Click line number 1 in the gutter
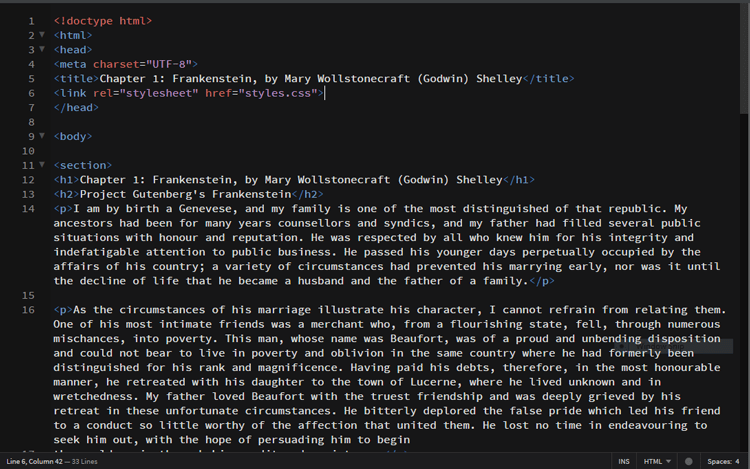The width and height of the screenshot is (750, 469). (x=32, y=21)
